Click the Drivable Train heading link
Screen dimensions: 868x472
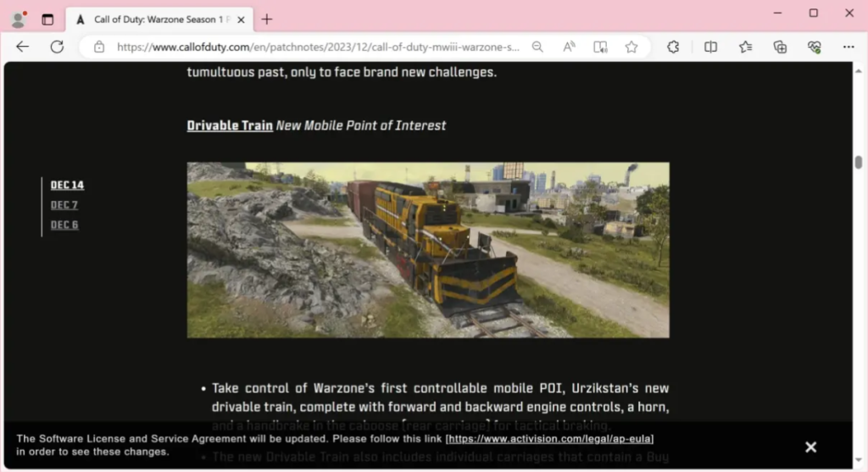[x=230, y=125]
